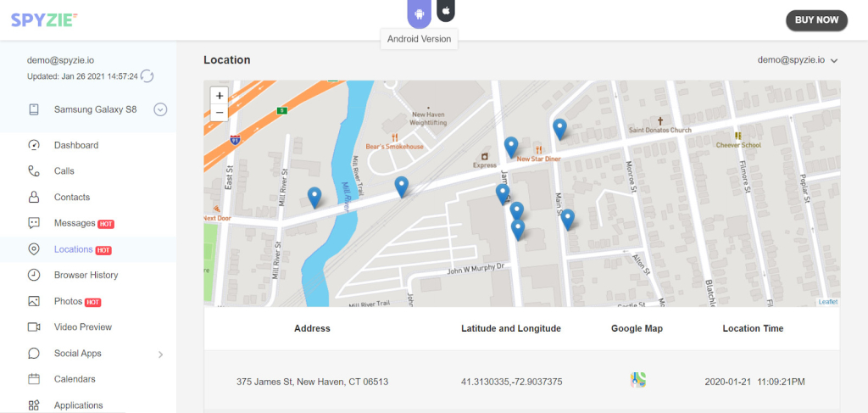The height and width of the screenshot is (413, 868).
Task: Click the HOT badge next to Messages
Action: coord(106,224)
